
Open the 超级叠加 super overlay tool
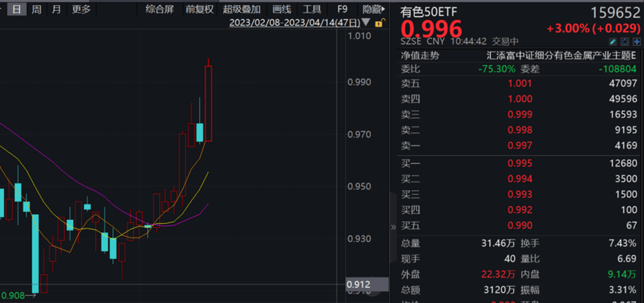point(242,9)
